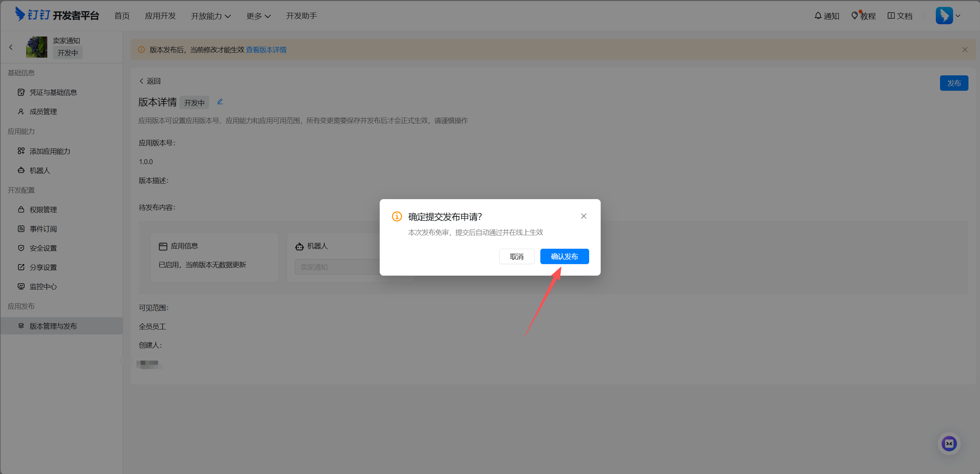
Task: Open the 查看版本详情 link
Action: tap(266, 50)
